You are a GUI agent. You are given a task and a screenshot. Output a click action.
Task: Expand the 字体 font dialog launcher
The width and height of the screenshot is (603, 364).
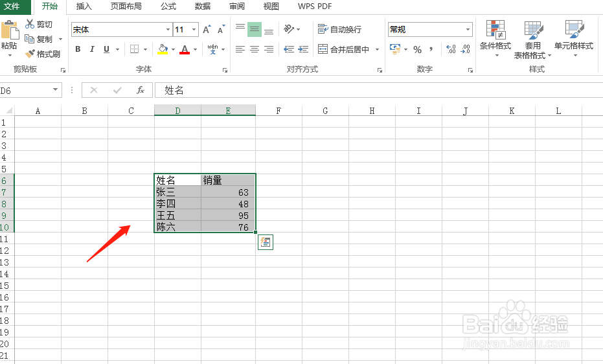(225, 71)
